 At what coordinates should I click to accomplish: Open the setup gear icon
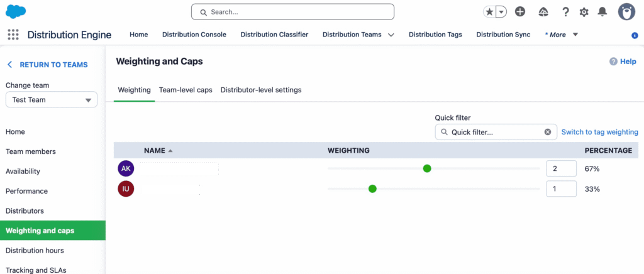584,13
